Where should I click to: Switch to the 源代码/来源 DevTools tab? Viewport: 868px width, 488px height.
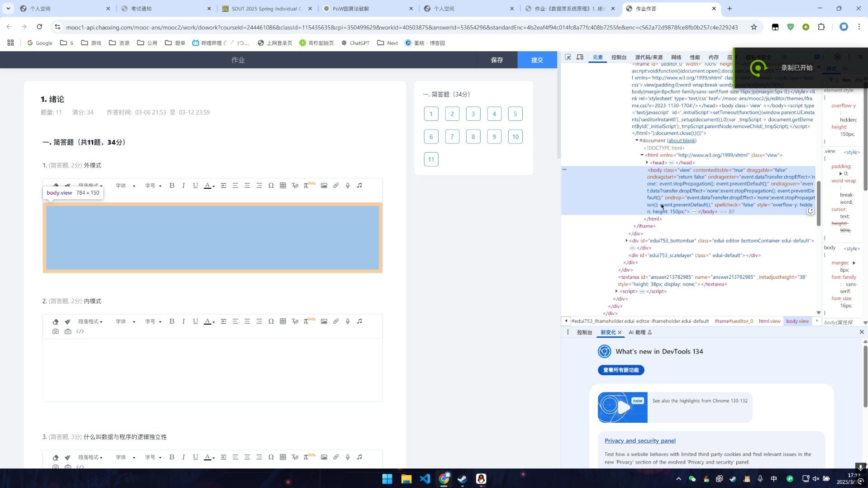pyautogui.click(x=649, y=57)
